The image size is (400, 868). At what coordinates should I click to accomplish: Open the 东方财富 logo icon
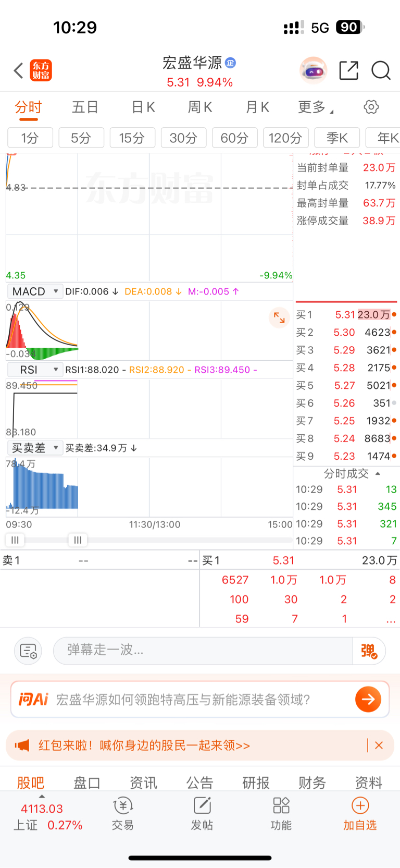(x=41, y=70)
